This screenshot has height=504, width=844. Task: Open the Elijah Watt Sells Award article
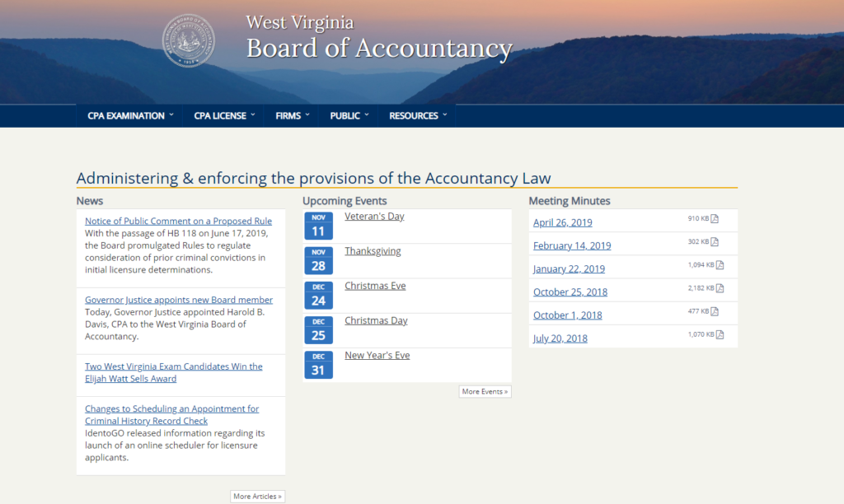(x=173, y=371)
